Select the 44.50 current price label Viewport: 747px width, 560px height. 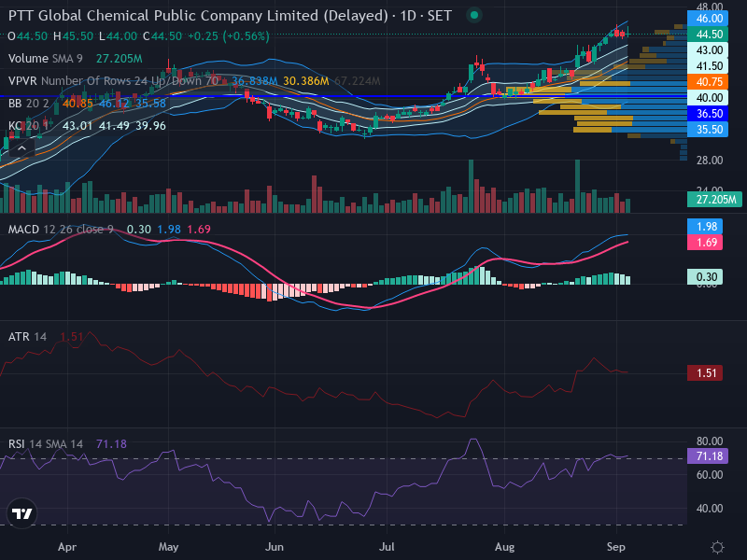tap(708, 35)
